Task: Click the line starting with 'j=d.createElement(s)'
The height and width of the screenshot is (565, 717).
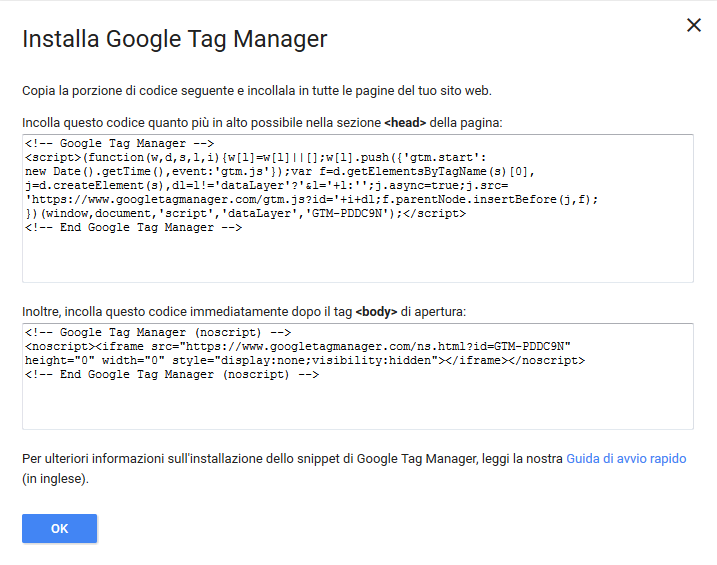Action: [267, 186]
